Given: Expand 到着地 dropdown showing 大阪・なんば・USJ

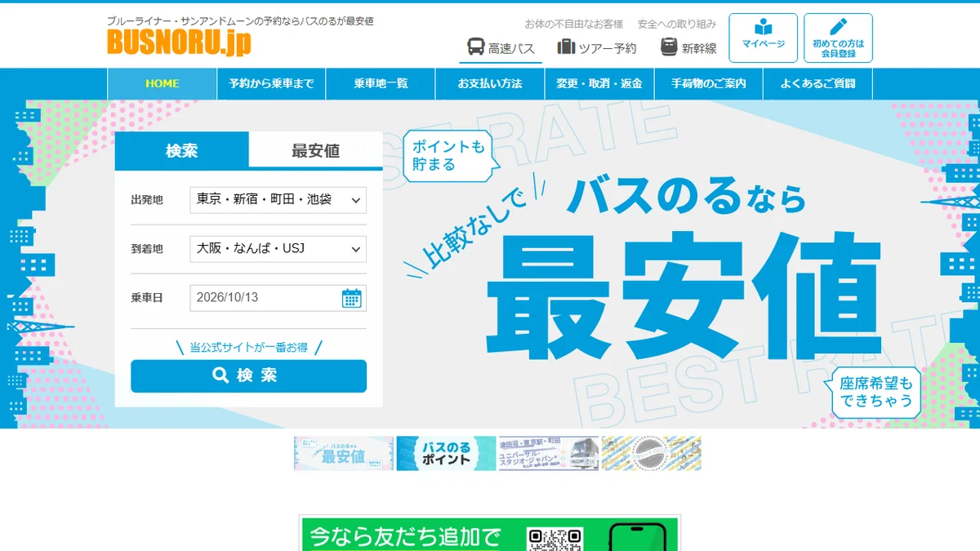Looking at the screenshot, I should [x=278, y=249].
